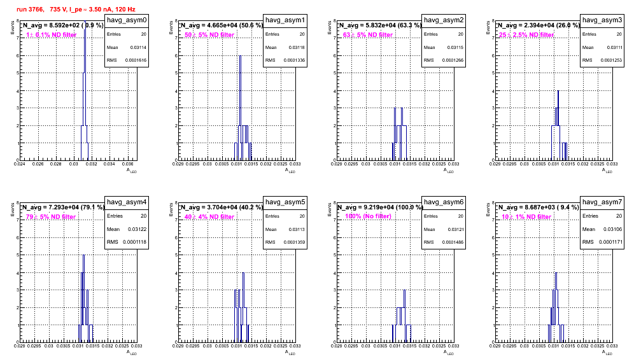
Task: Select the RMS value 0.0001118
Action: [x=135, y=242]
